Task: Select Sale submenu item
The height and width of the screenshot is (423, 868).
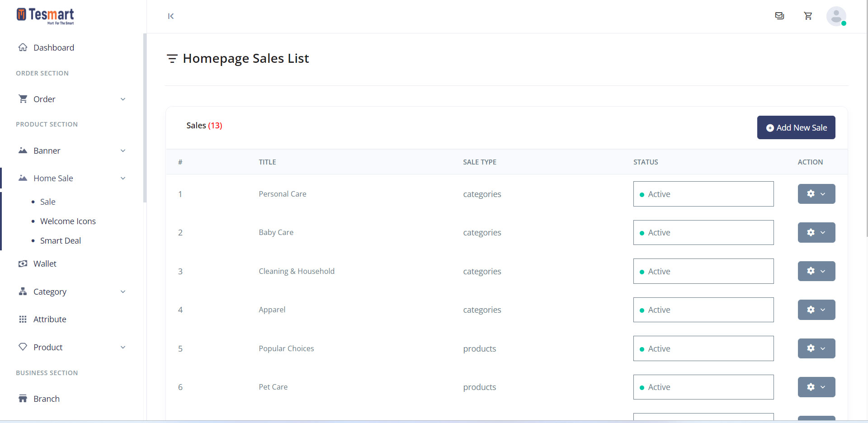Action: 48,202
